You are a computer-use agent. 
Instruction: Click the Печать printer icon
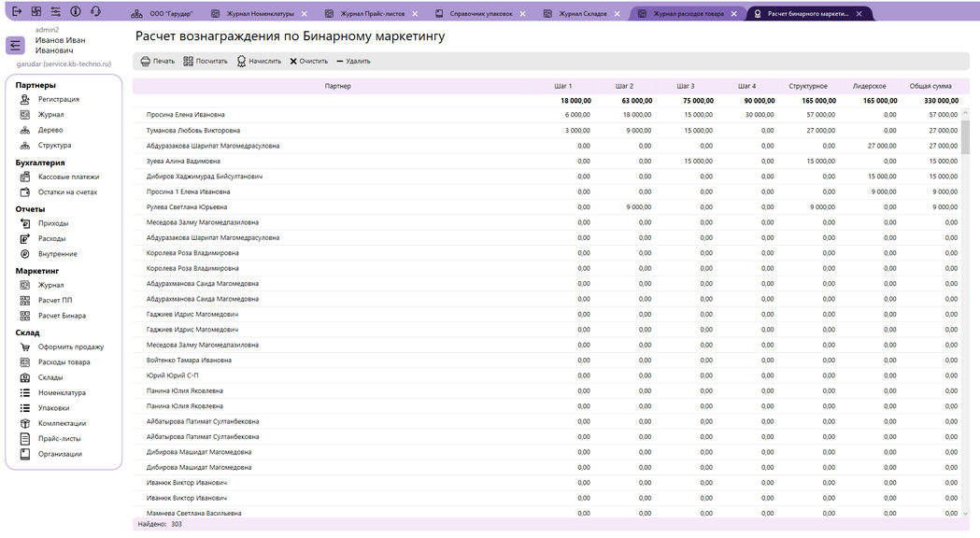(x=145, y=61)
